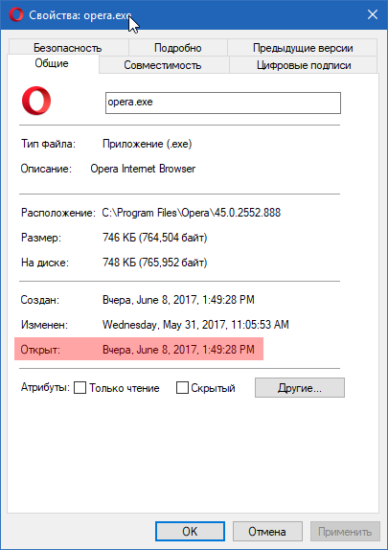Click the opera.exe file name field
Screen dimensions: 388x550
point(223,103)
